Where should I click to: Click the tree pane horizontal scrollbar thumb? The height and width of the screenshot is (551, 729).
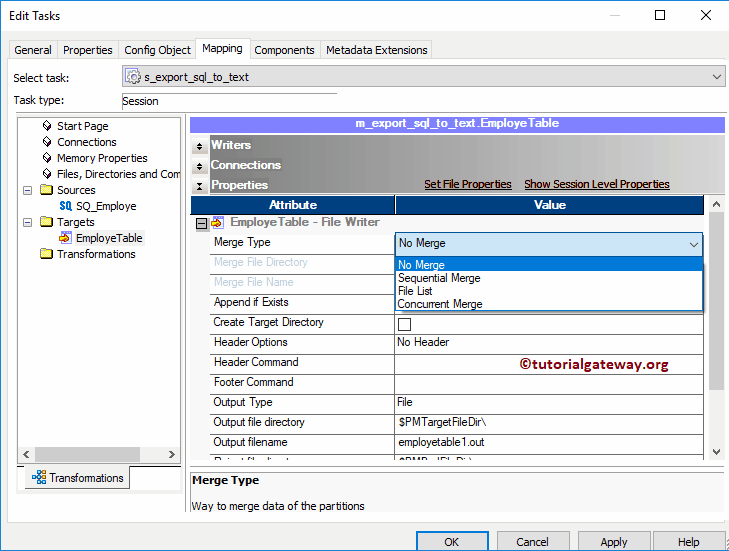[x=87, y=454]
